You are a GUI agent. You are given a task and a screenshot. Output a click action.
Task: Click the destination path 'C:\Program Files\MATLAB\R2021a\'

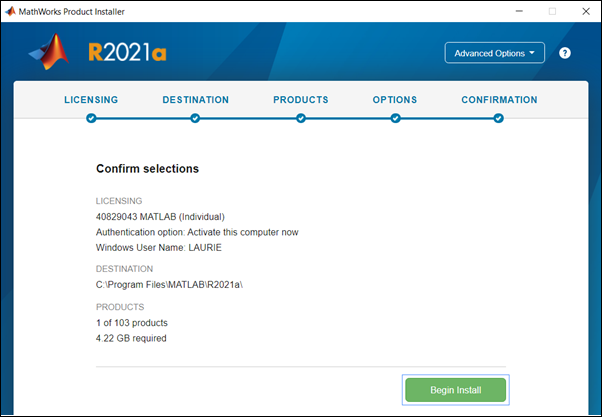(169, 285)
